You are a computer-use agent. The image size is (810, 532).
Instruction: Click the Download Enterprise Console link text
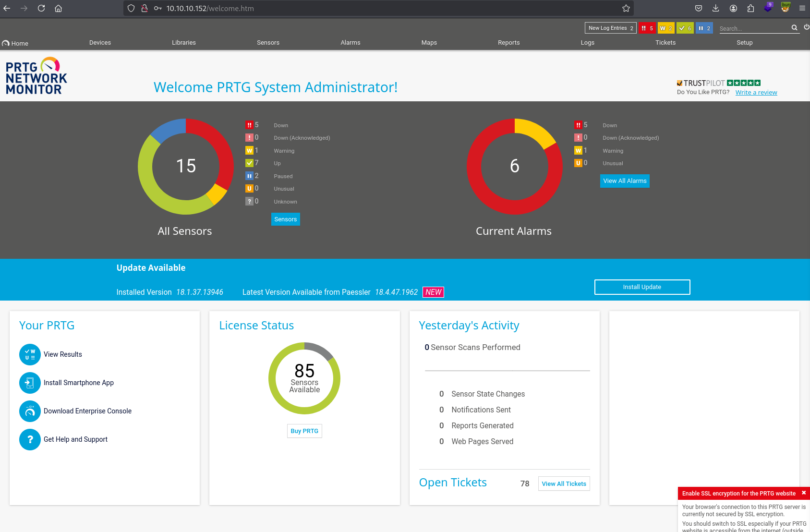click(x=87, y=411)
